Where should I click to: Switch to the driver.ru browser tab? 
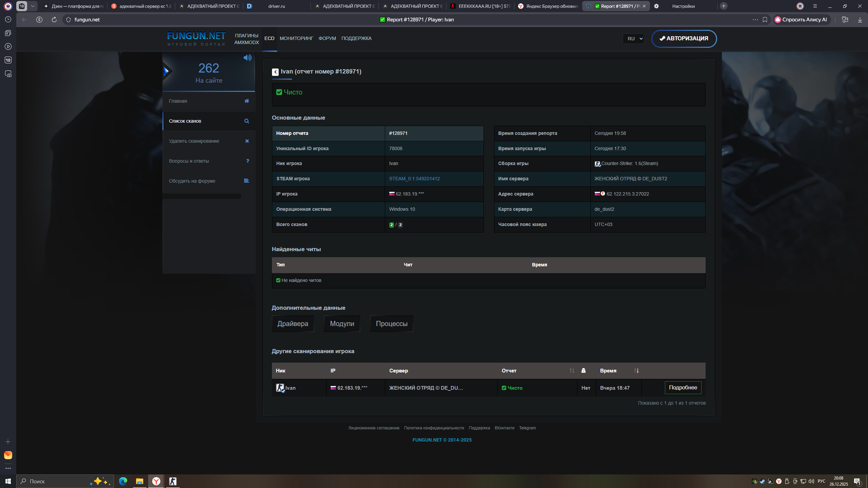click(276, 6)
